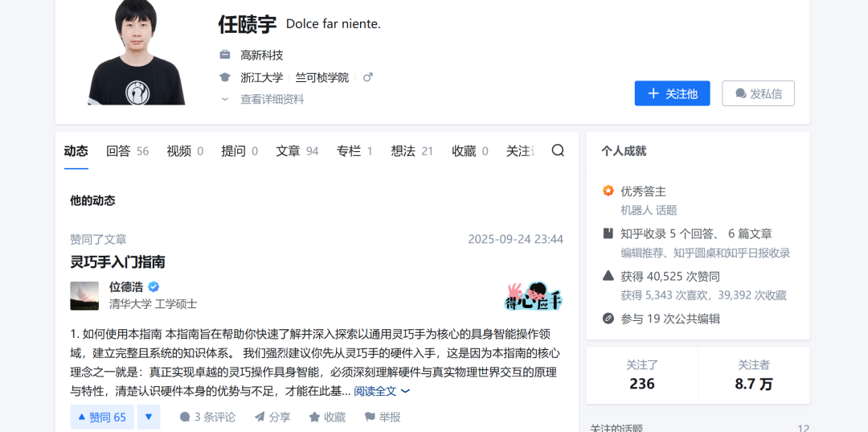The image size is (868, 432).
Task: Click the verified badge next to 位德浩
Action: [x=154, y=287]
